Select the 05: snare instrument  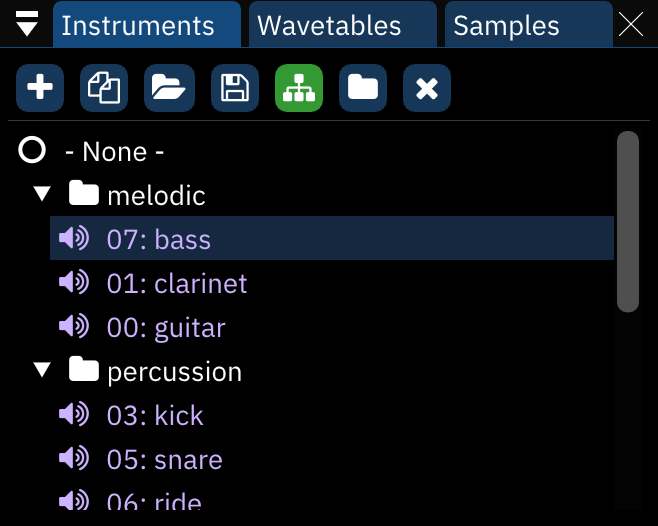[x=164, y=460]
